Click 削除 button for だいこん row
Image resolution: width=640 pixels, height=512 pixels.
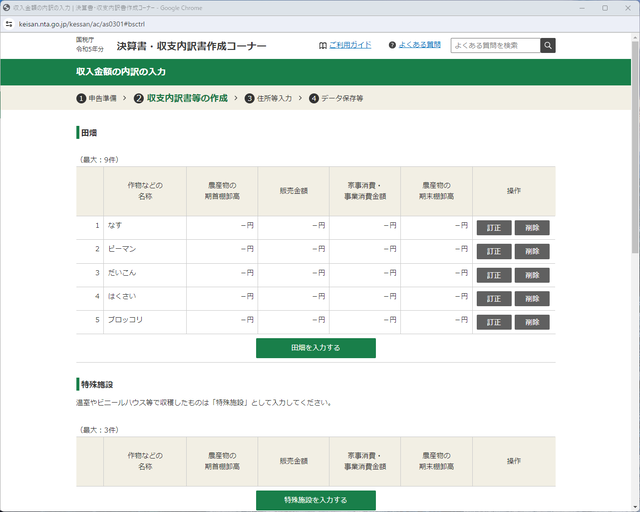(532, 275)
